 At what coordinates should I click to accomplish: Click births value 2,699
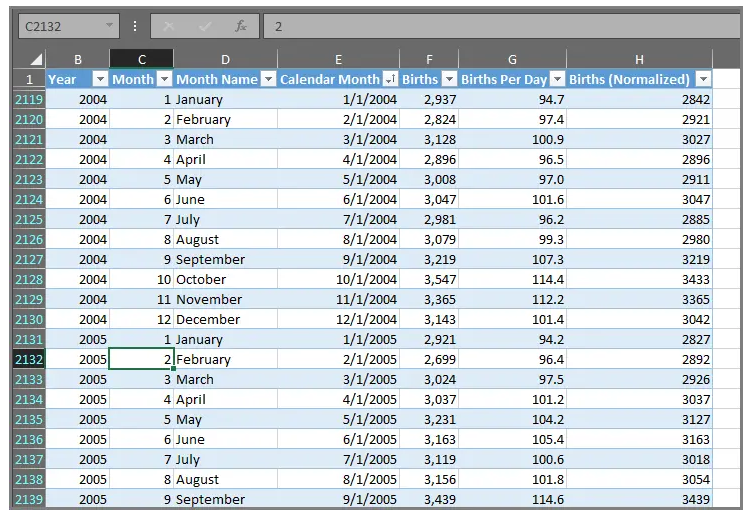(429, 359)
